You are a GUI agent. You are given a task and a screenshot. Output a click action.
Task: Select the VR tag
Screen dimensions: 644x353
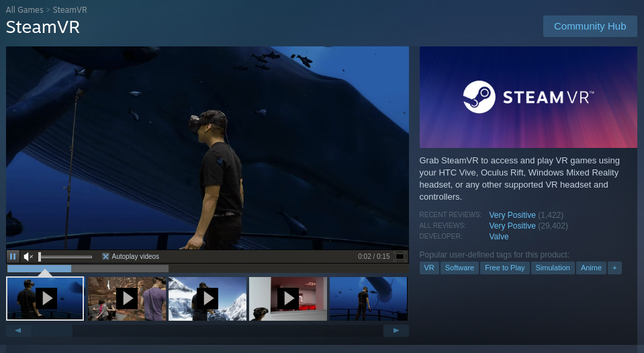click(x=429, y=268)
